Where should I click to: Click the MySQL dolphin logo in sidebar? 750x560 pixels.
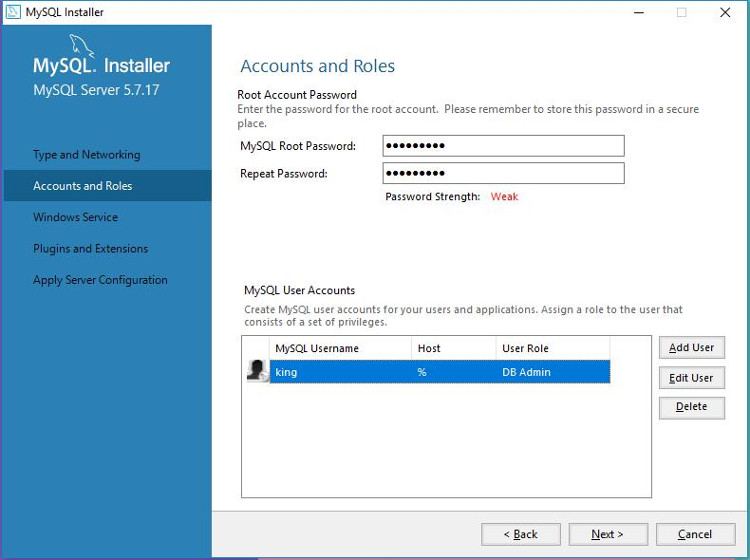coord(82,46)
